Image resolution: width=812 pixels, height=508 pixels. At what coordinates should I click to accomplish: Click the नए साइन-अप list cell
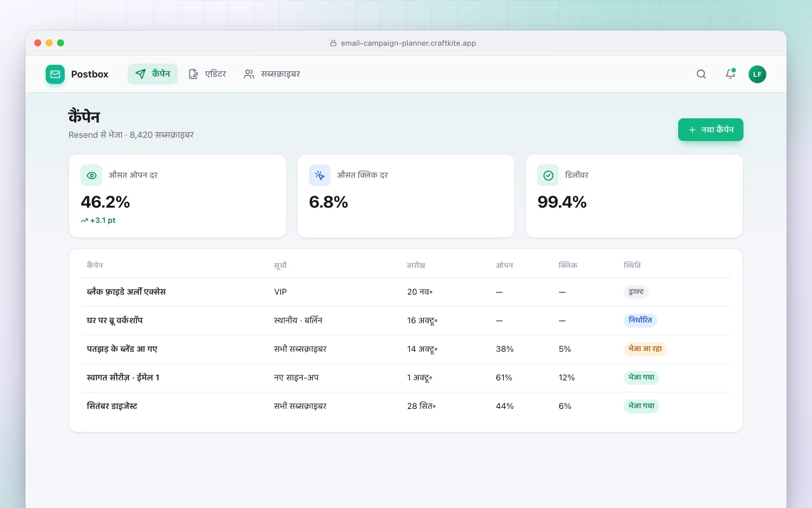point(296,378)
